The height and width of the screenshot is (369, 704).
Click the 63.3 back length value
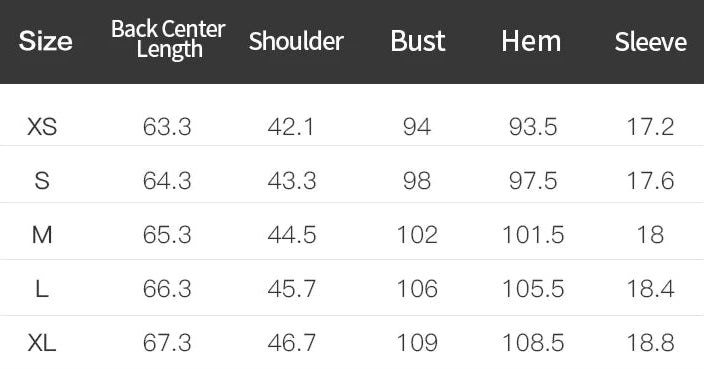click(x=167, y=127)
